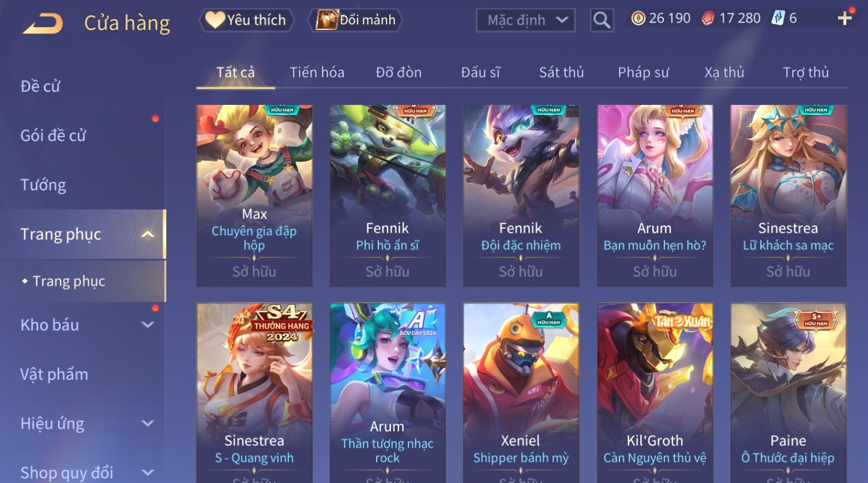868x483 pixels.
Task: Tap the plus icon to add currency
Action: click(x=844, y=19)
